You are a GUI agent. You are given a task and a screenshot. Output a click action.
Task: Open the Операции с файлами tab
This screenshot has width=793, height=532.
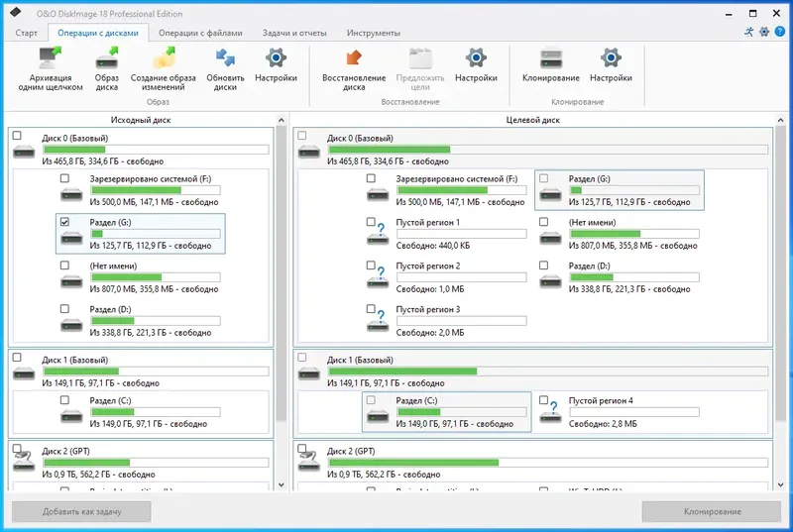pos(200,33)
